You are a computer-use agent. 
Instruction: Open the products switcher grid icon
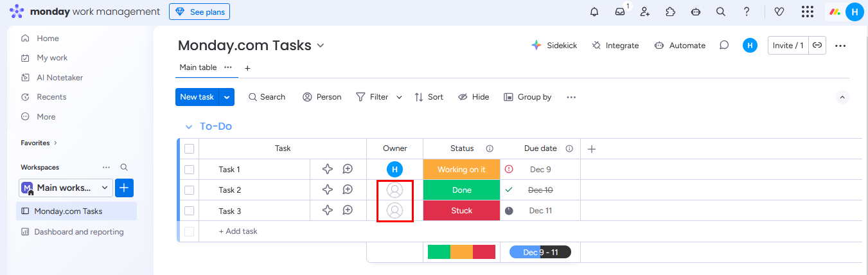pyautogui.click(x=807, y=12)
